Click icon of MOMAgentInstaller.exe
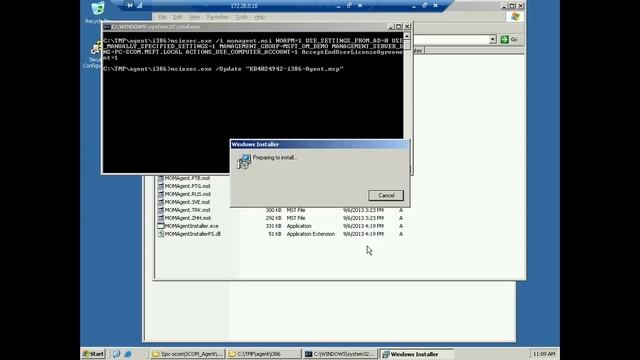 (x=161, y=226)
